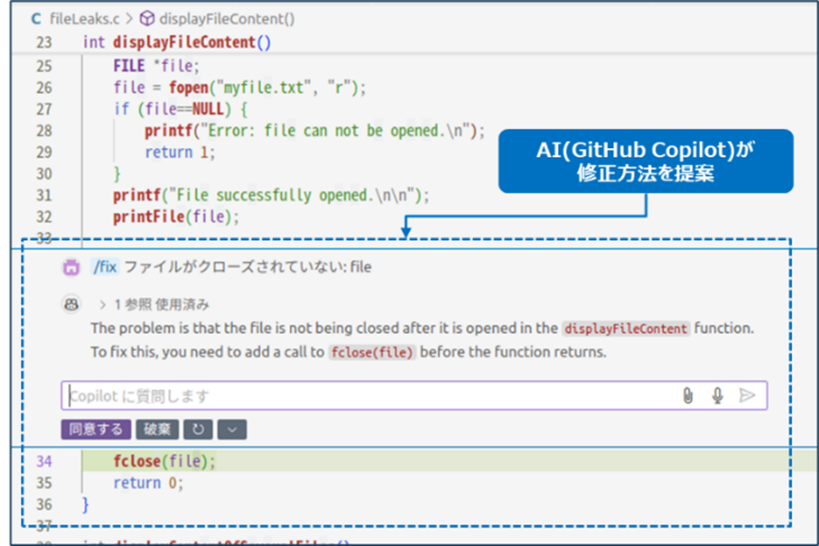Click the fclose(file); suggested code line
The height and width of the screenshot is (546, 819).
click(164, 461)
